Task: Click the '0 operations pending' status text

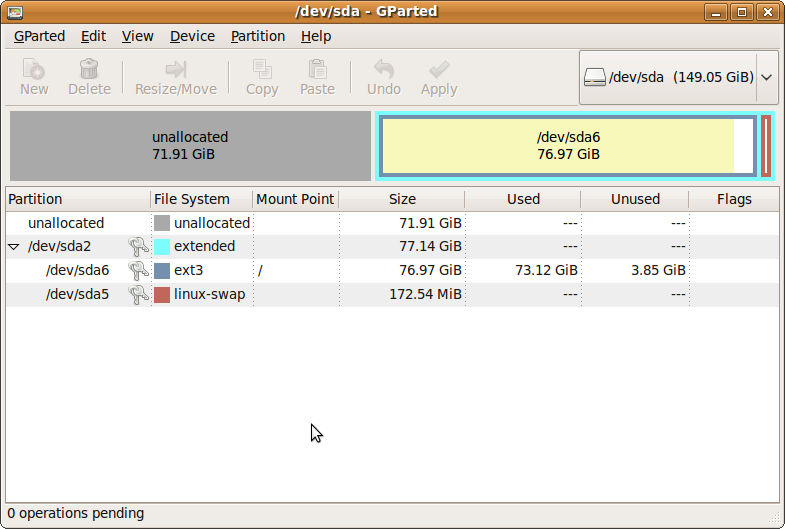Action: (x=76, y=513)
